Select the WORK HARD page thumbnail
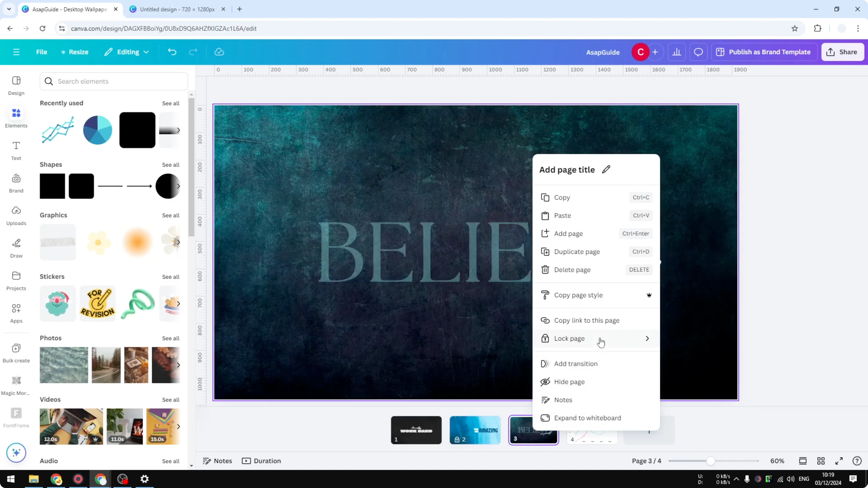The height and width of the screenshot is (488, 868). pos(416,430)
